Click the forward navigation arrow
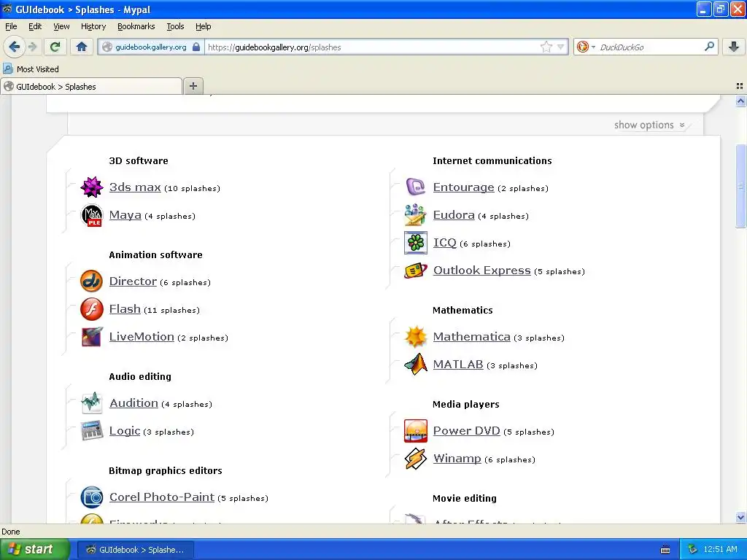Viewport: 747px width, 560px height. tap(32, 47)
